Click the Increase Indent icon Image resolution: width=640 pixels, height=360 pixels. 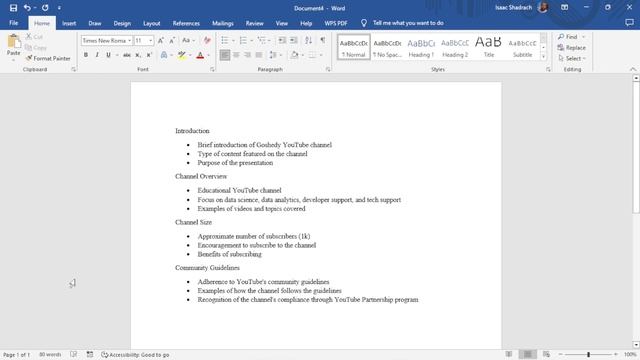coord(293,40)
